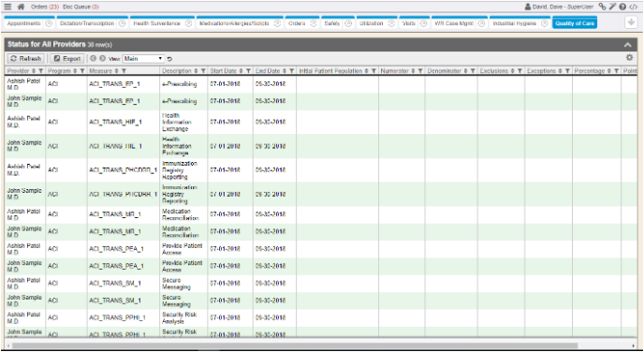Screen dimensions: 644x352
Task: Sort the Start Date column
Action: click(241, 71)
